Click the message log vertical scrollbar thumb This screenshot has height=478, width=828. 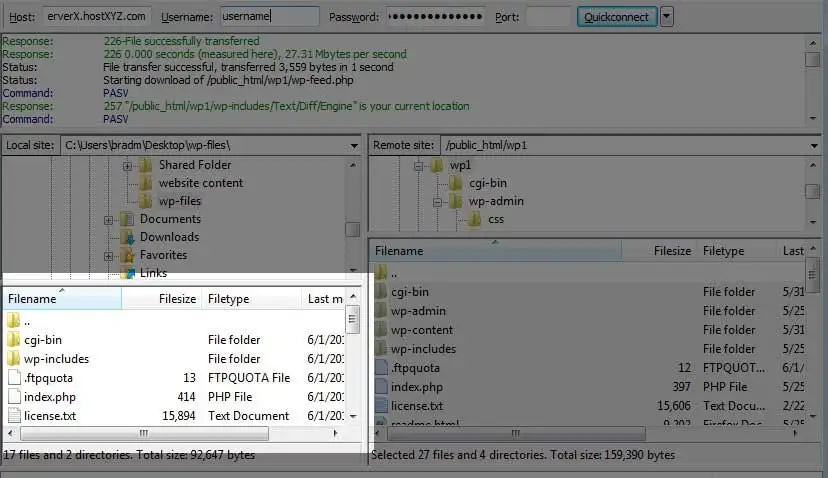813,59
